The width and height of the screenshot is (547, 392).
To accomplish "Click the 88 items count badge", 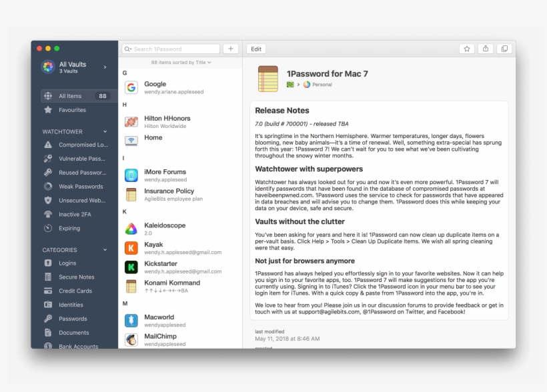I will (103, 96).
